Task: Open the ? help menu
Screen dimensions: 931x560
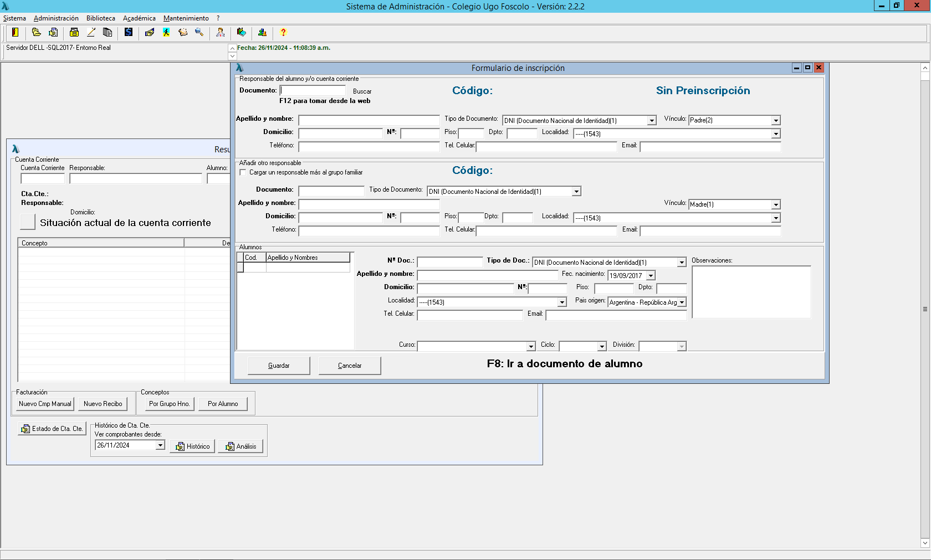Action: (218, 18)
